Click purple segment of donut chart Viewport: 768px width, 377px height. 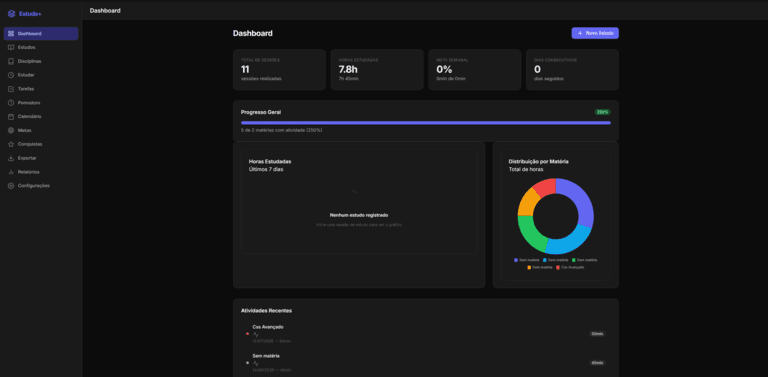(579, 200)
